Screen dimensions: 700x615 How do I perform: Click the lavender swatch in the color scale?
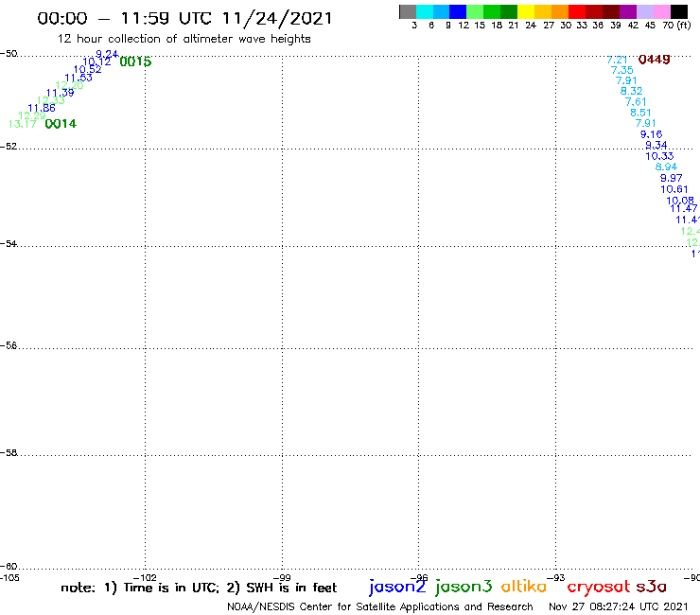click(x=644, y=11)
